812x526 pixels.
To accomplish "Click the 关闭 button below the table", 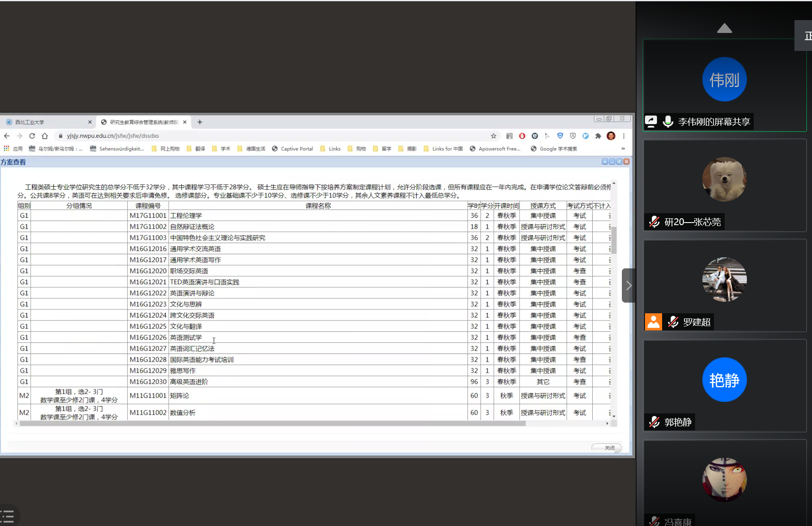I will point(609,448).
